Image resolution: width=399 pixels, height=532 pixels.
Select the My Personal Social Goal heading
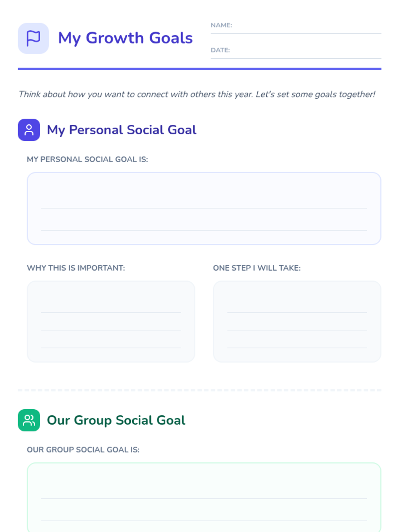(x=121, y=130)
